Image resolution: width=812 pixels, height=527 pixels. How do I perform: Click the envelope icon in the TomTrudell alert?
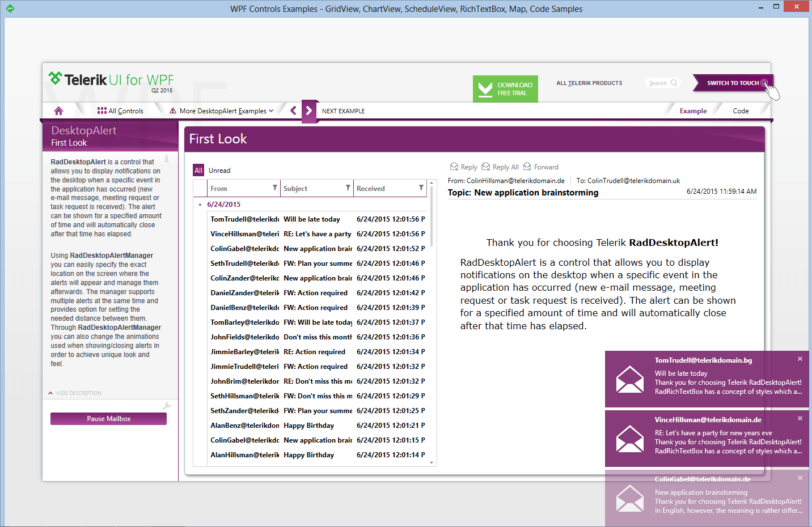click(630, 379)
